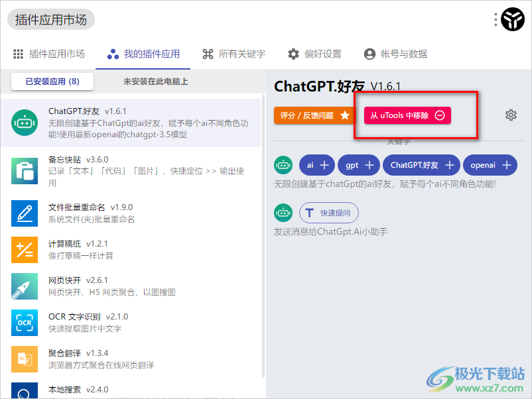Select 本地搜索 v2.4.0 entry

[131, 388]
